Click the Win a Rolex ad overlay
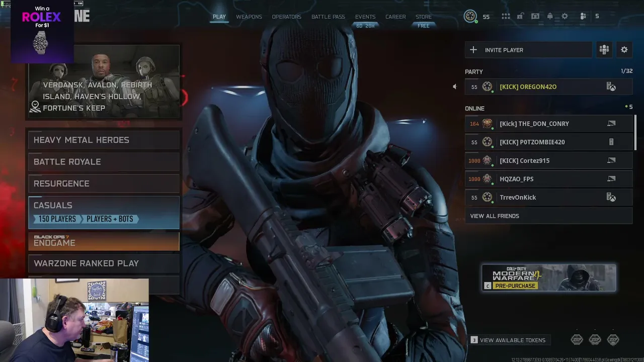The image size is (644, 362). pos(42,31)
